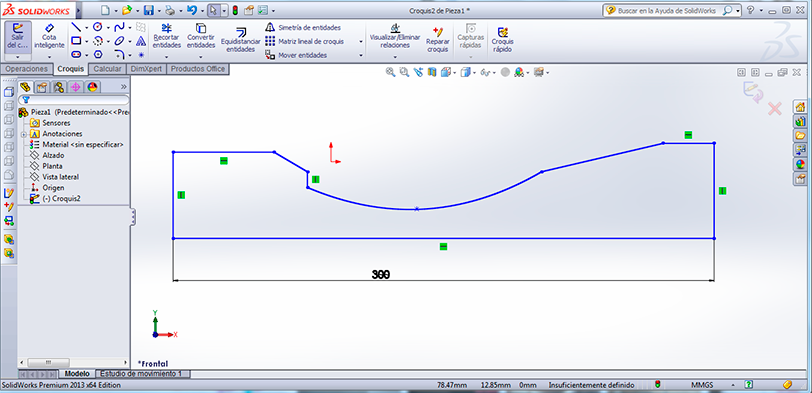Open the Circle tool dropdown arrow
Image resolution: width=812 pixels, height=393 pixels.
click(x=108, y=27)
